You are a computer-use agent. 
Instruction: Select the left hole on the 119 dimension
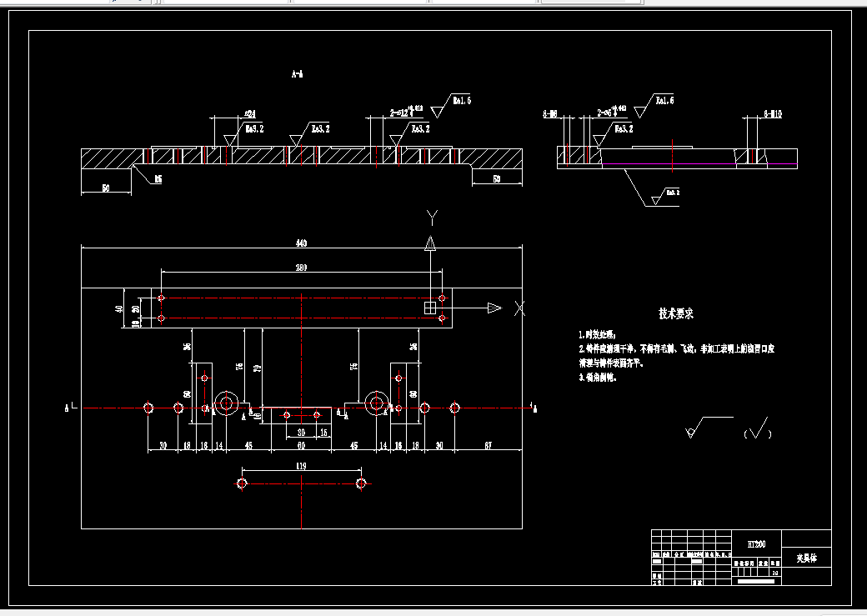tap(242, 483)
